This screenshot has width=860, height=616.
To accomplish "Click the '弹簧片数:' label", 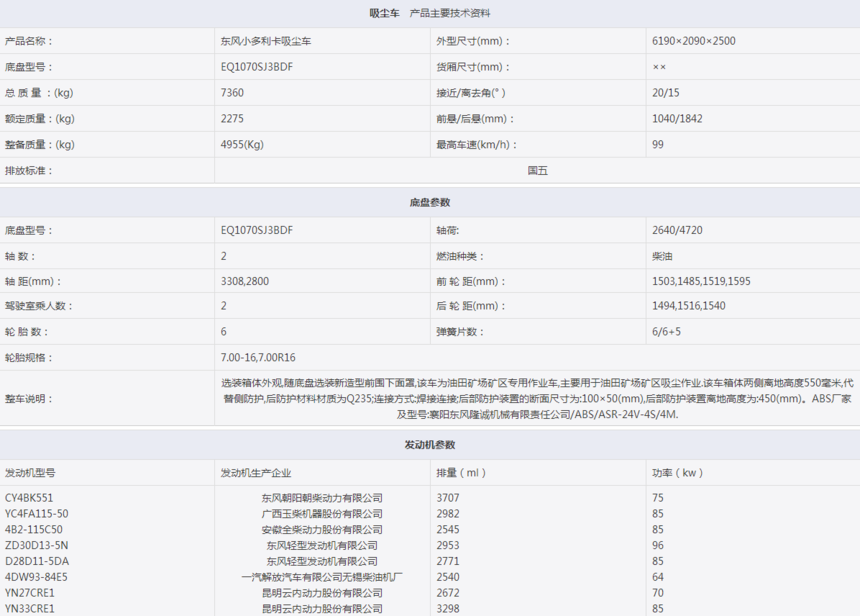I will point(460,332).
